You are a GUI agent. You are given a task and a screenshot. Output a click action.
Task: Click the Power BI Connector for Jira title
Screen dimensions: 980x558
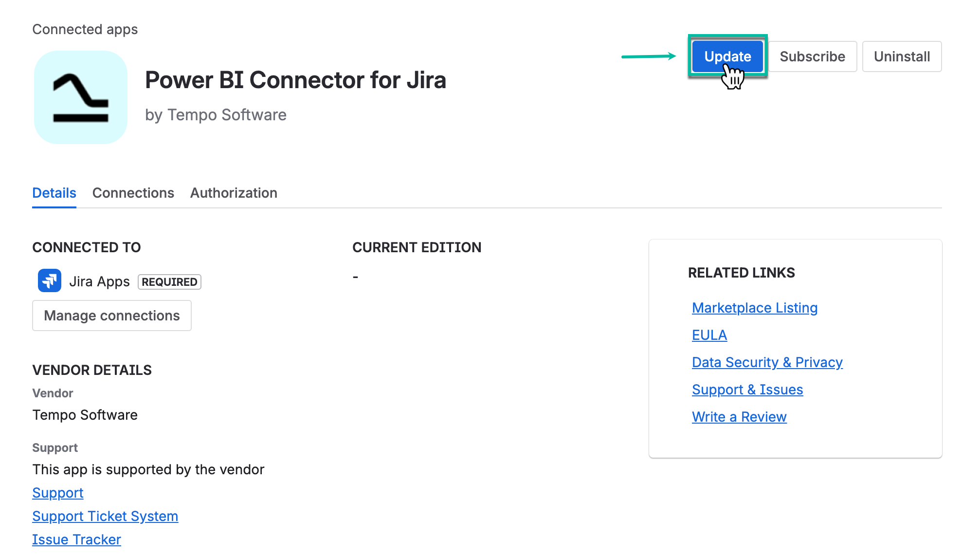[x=295, y=80]
